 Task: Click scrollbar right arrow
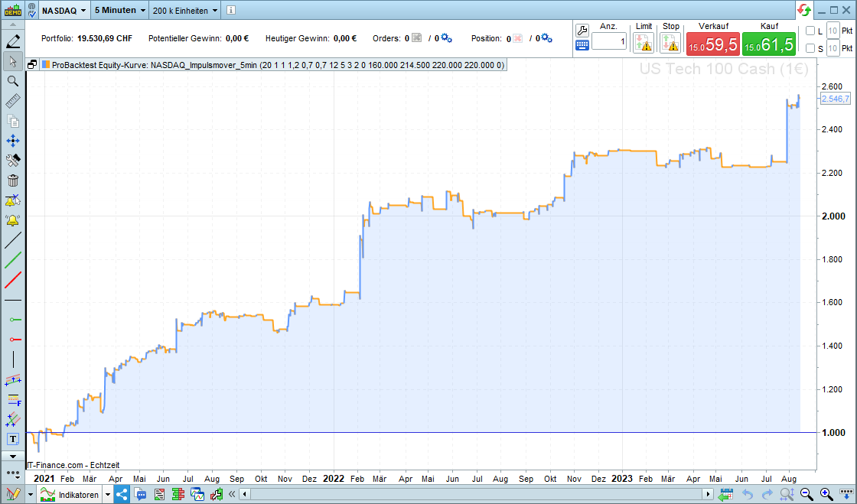pyautogui.click(x=709, y=495)
